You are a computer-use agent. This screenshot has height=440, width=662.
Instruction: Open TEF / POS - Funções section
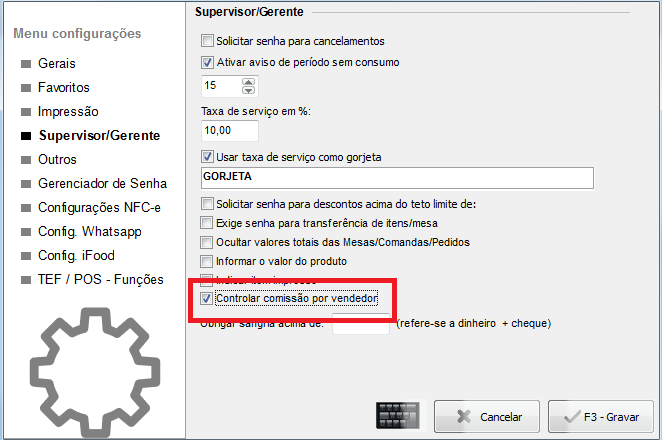[x=100, y=280]
